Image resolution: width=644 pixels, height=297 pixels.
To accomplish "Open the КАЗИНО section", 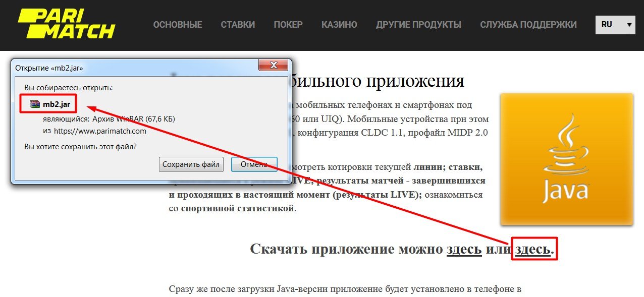I will click(339, 25).
